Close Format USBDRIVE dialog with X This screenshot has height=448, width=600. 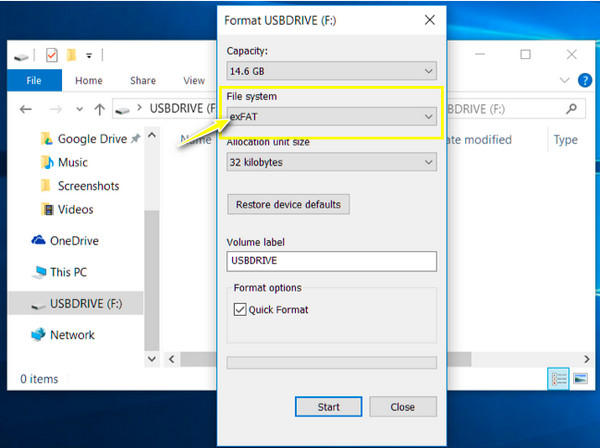tap(430, 20)
